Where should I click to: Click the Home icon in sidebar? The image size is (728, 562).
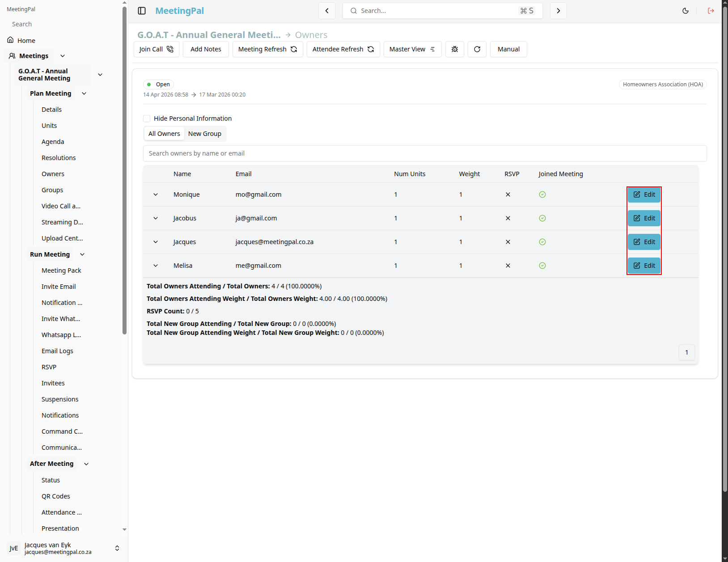coord(10,40)
